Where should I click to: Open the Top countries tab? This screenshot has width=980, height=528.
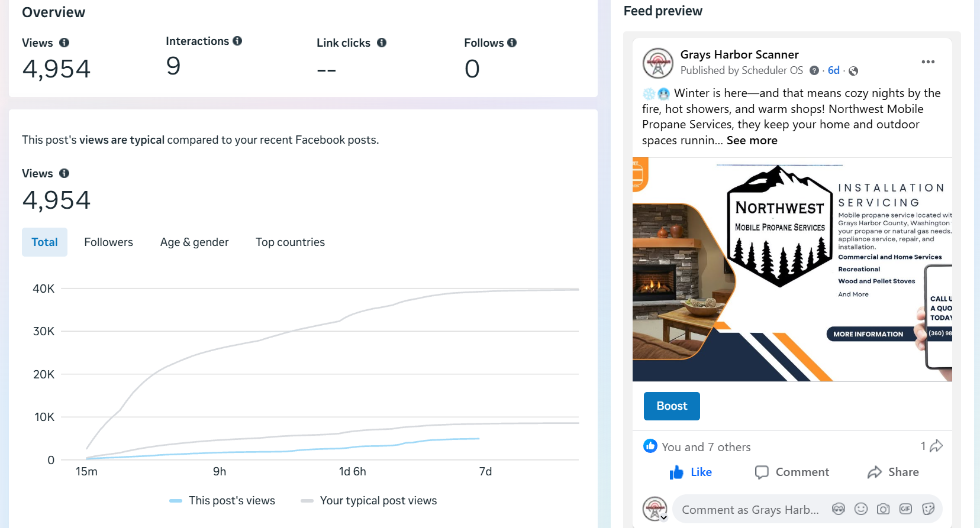290,242
